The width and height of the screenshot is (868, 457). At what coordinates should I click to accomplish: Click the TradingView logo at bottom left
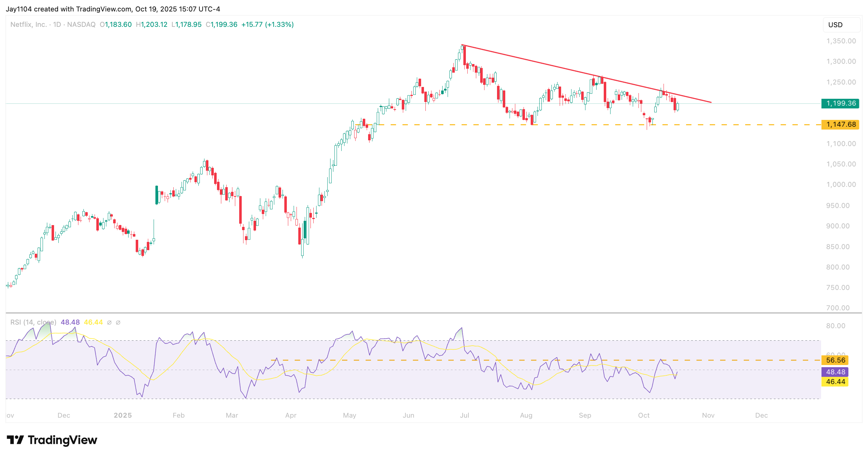point(52,440)
